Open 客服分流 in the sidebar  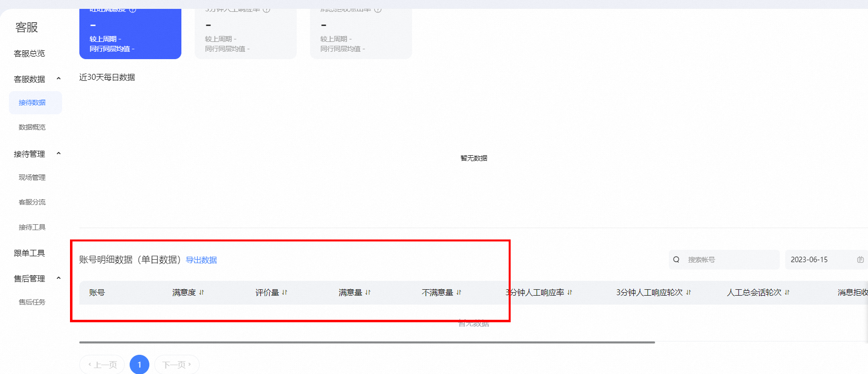click(32, 202)
